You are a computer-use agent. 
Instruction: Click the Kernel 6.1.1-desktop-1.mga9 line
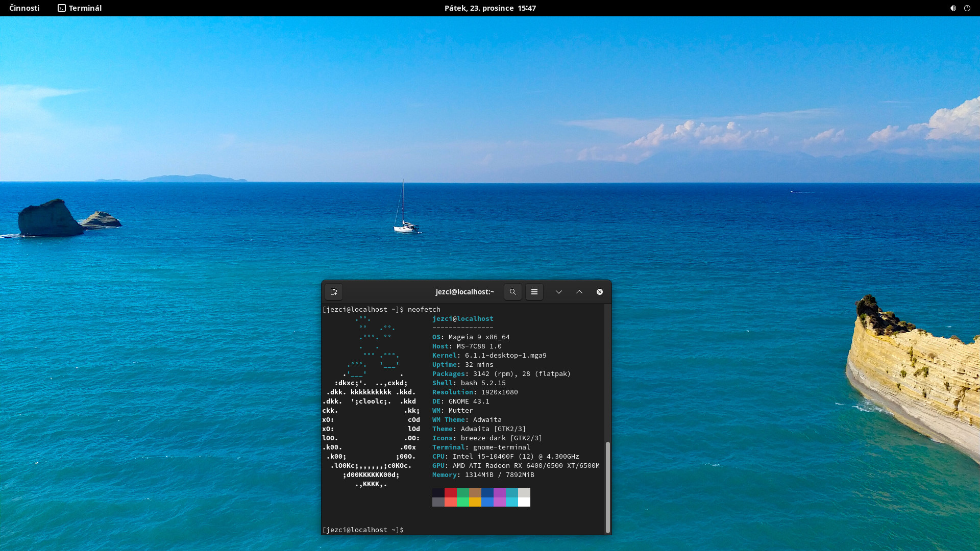click(x=489, y=355)
